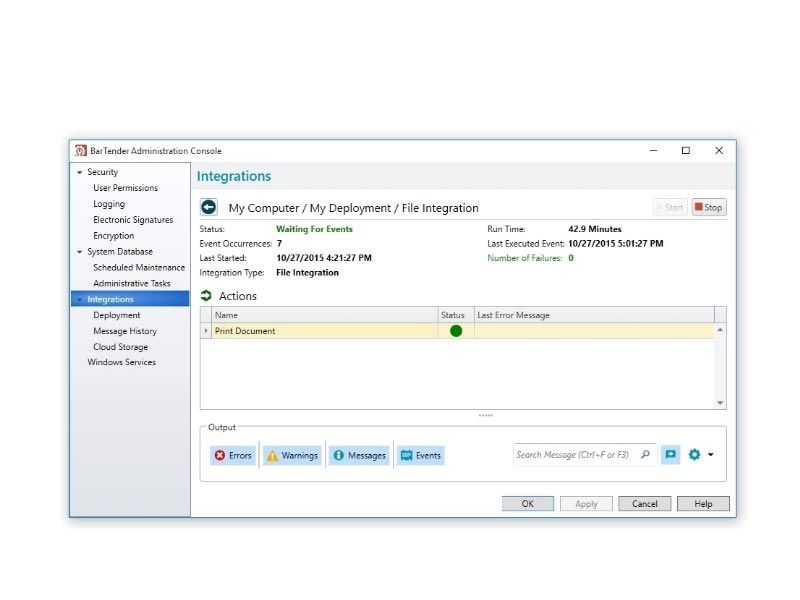Click the Help button

point(703,504)
